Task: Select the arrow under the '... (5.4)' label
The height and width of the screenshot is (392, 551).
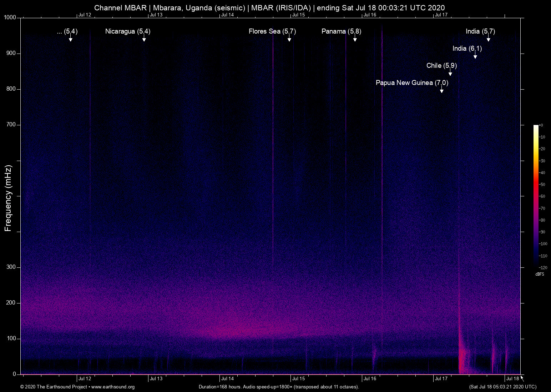Action: click(71, 39)
